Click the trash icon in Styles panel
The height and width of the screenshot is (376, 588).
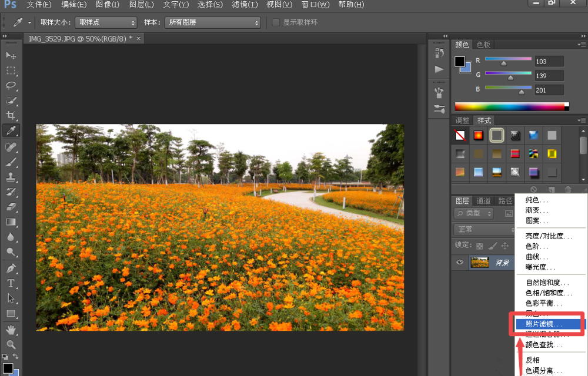coord(568,189)
